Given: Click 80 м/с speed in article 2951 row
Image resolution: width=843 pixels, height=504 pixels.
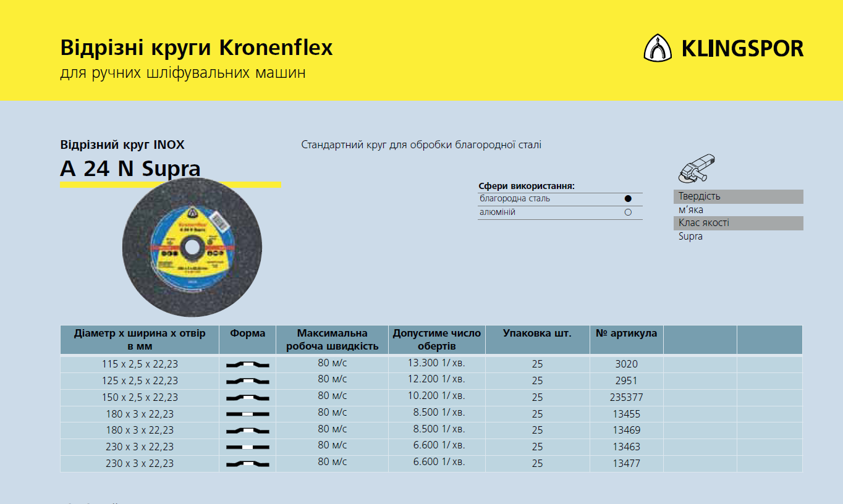Looking at the screenshot, I should [333, 379].
